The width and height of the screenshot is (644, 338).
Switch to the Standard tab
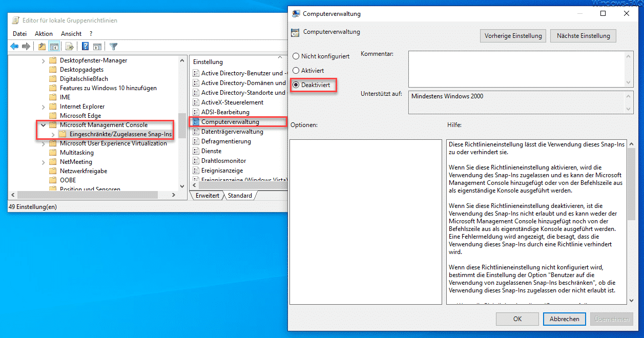pyautogui.click(x=240, y=196)
